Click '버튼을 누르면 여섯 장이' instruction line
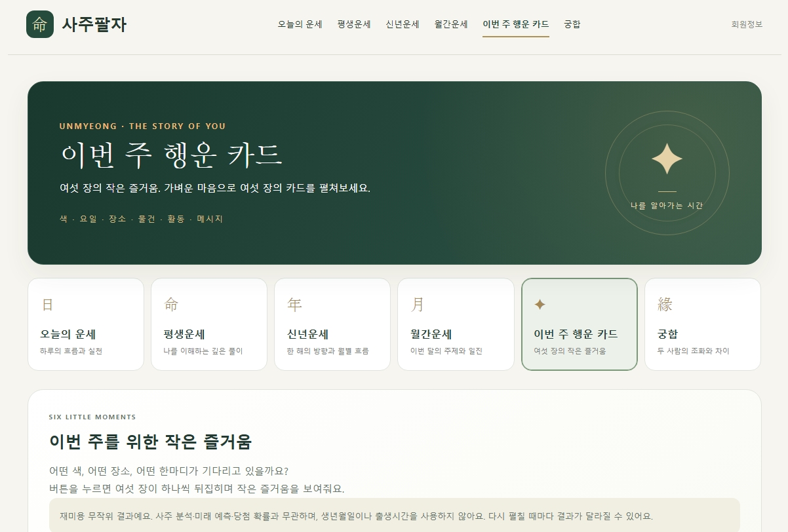788x532 pixels. (197, 489)
